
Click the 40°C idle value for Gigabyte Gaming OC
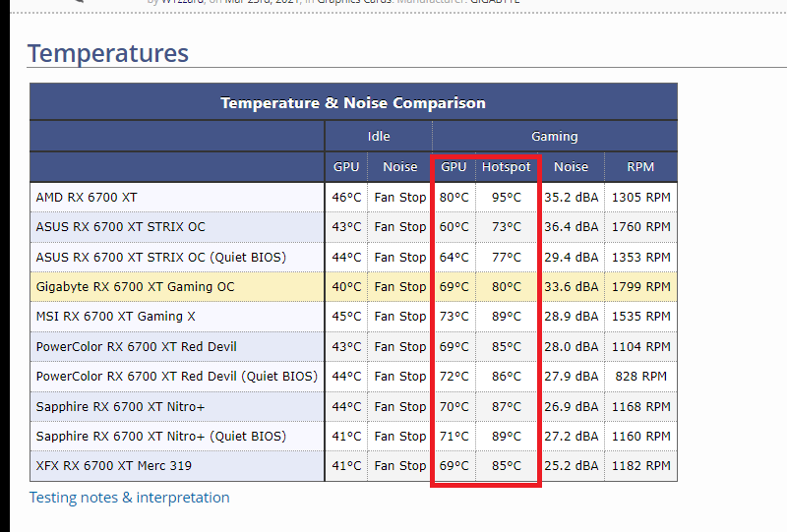(346, 286)
